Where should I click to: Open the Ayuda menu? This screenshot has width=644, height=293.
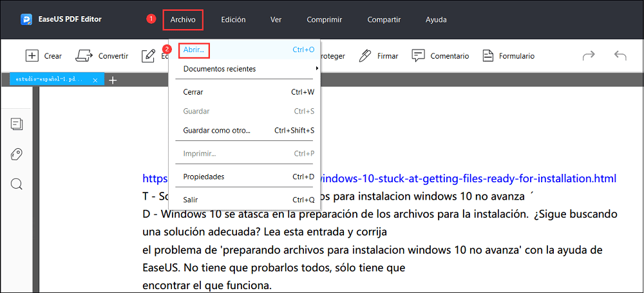point(436,19)
